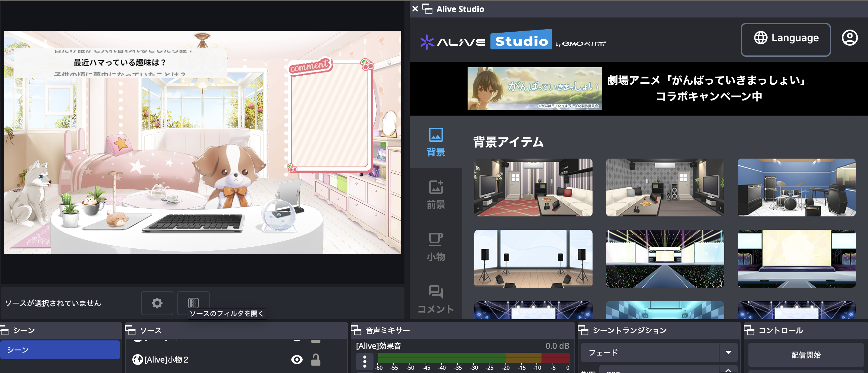Click the Alive Studio dock float icon
This screenshot has width=868, height=373.
pos(427,9)
